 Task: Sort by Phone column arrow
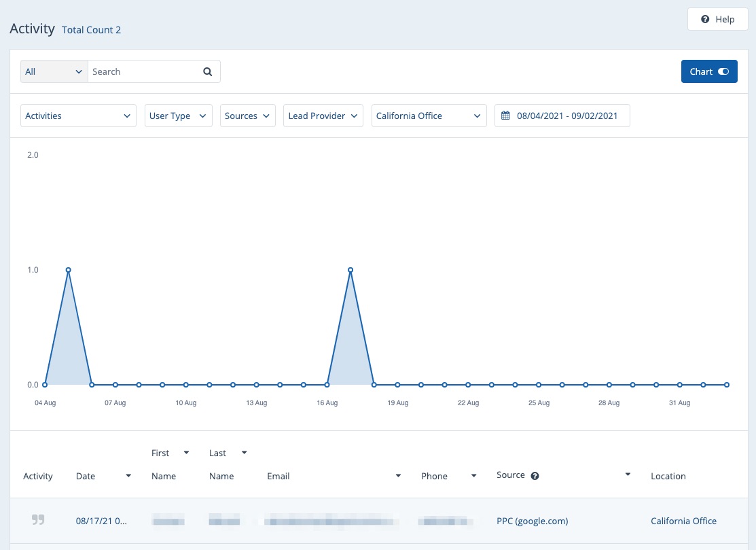[x=473, y=476]
